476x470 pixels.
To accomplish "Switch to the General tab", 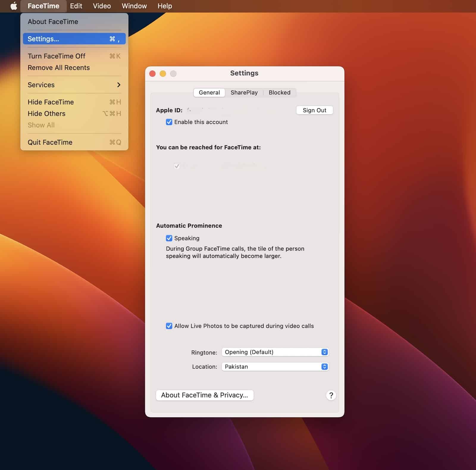I will tap(209, 93).
